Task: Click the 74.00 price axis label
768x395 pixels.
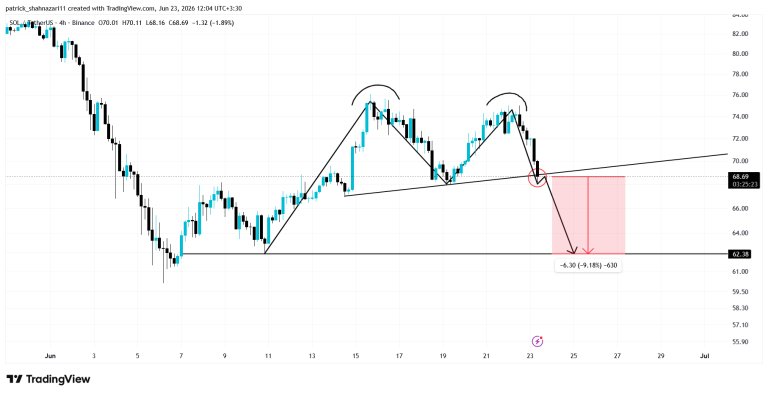Action: pos(740,117)
